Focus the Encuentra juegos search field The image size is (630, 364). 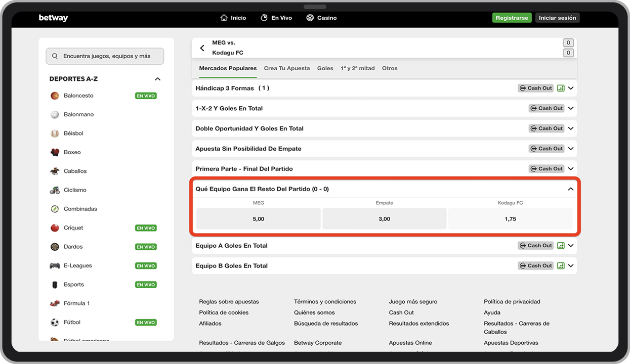(105, 56)
